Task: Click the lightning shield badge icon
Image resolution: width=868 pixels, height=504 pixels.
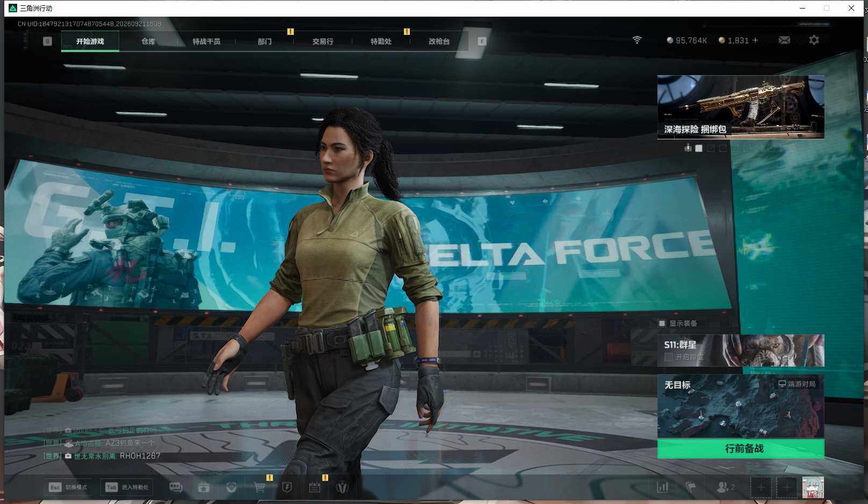Action: coord(287,487)
